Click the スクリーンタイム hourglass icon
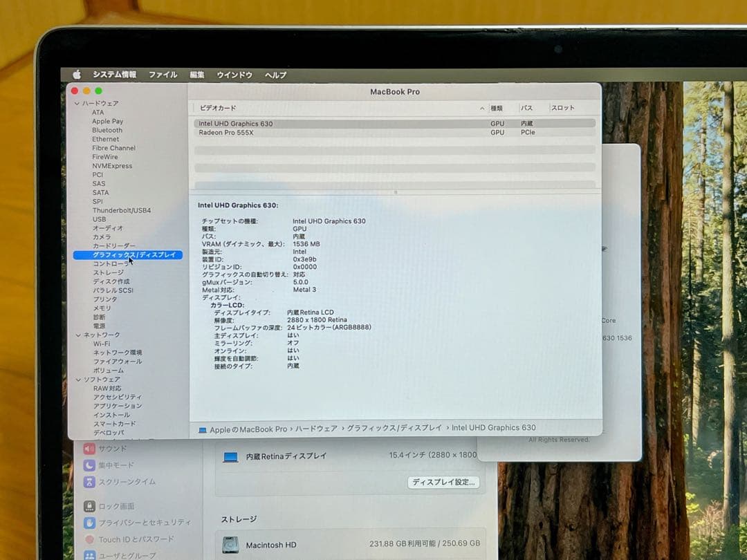747x560 pixels. [89, 482]
